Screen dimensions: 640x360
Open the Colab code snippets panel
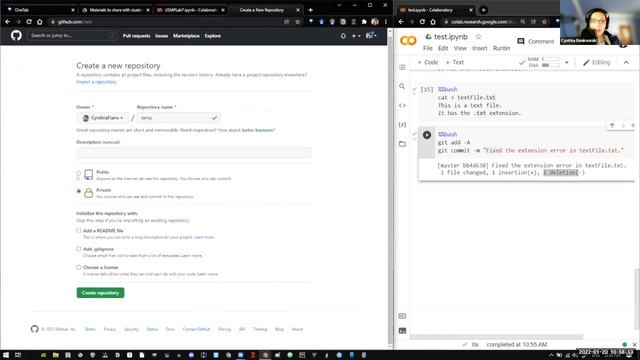tap(402, 105)
